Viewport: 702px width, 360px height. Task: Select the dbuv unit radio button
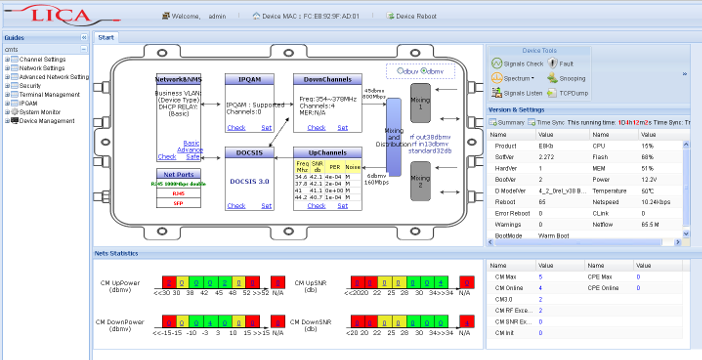click(400, 71)
